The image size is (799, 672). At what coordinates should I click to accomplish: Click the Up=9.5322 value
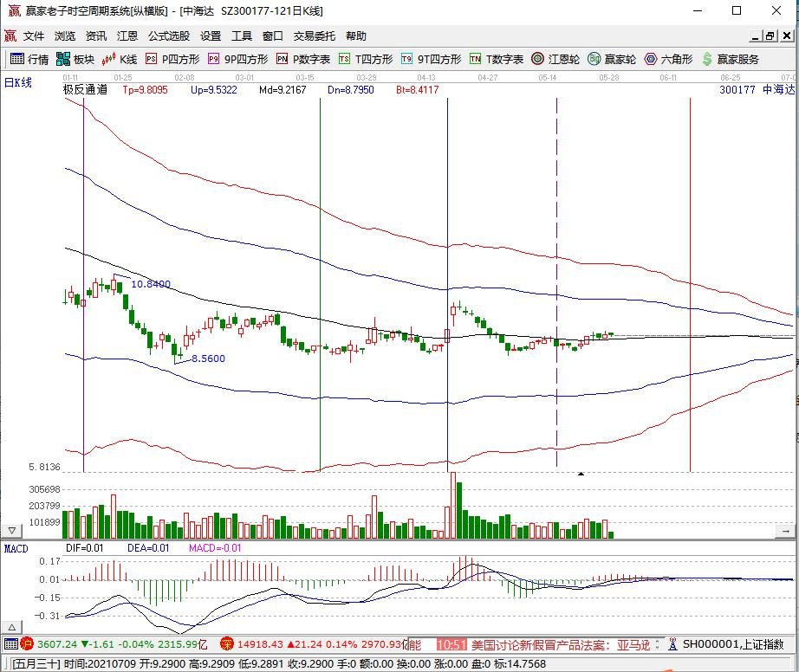tap(213, 89)
